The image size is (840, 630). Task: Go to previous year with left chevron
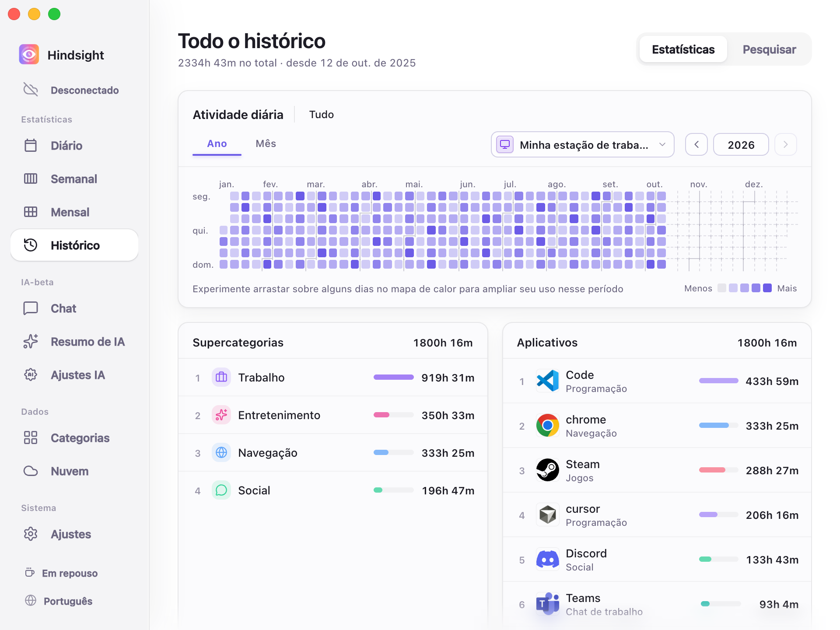[x=696, y=144]
